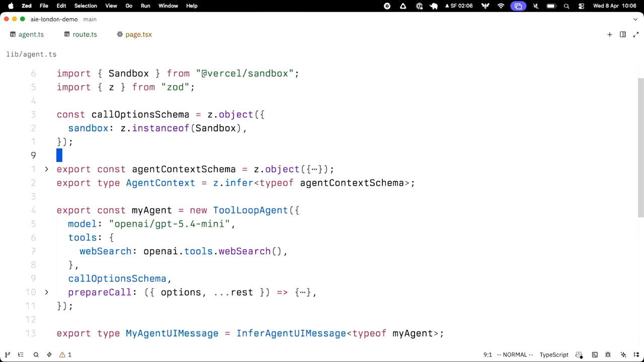Image resolution: width=644 pixels, height=362 pixels.
Task: Open the Help menu
Action: coord(192,6)
